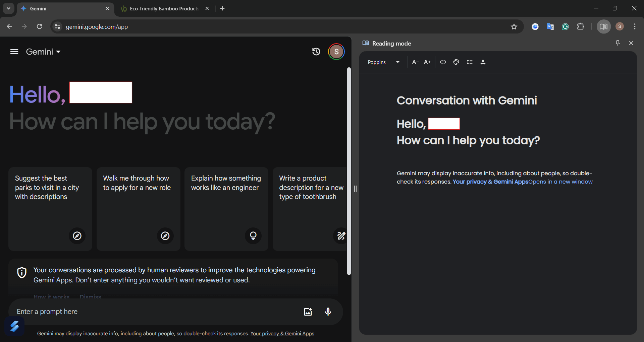Activate the microphone voice input
The width and height of the screenshot is (644, 342).
[328, 312]
